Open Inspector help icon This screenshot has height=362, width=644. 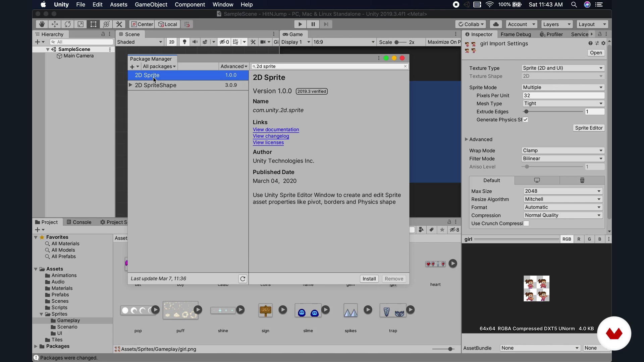coord(590,43)
